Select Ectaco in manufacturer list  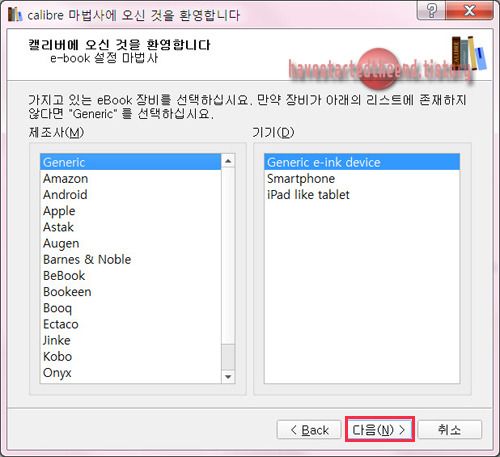click(x=130, y=324)
